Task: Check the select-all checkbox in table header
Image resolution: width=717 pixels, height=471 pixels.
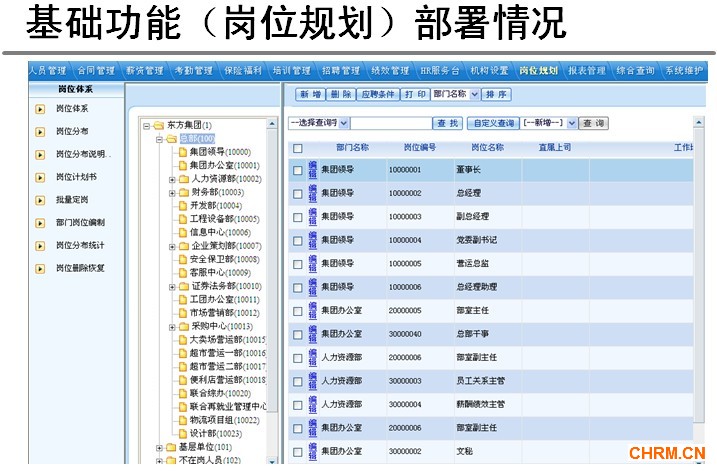Action: pos(297,148)
